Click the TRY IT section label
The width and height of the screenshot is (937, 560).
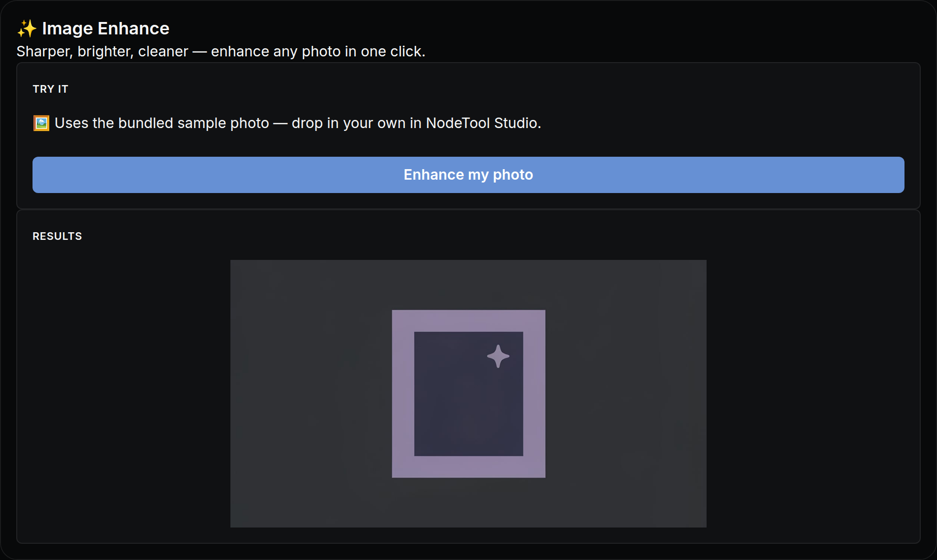pos(51,89)
